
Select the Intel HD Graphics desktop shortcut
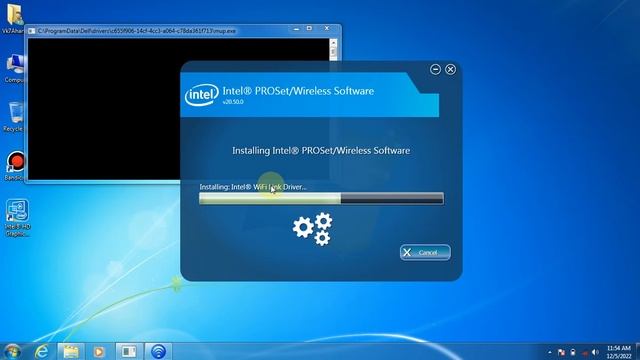[17, 218]
